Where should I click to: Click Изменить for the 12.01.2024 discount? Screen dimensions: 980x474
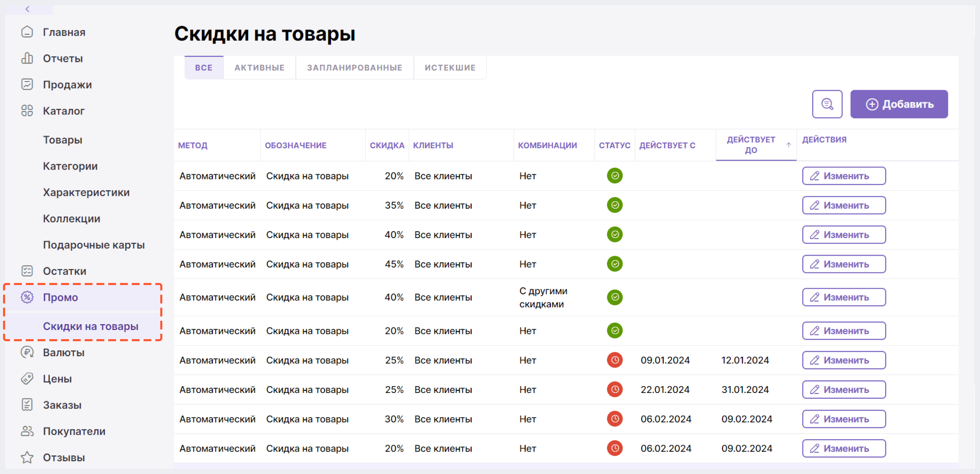[844, 360]
